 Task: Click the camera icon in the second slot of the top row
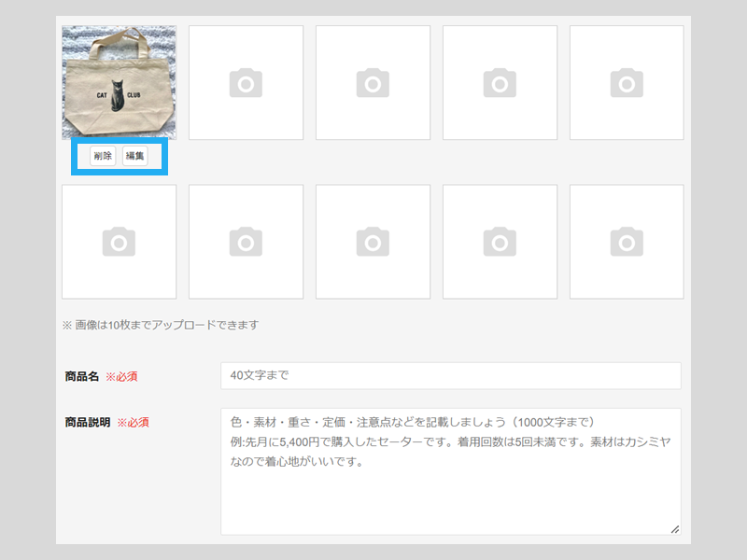246,83
